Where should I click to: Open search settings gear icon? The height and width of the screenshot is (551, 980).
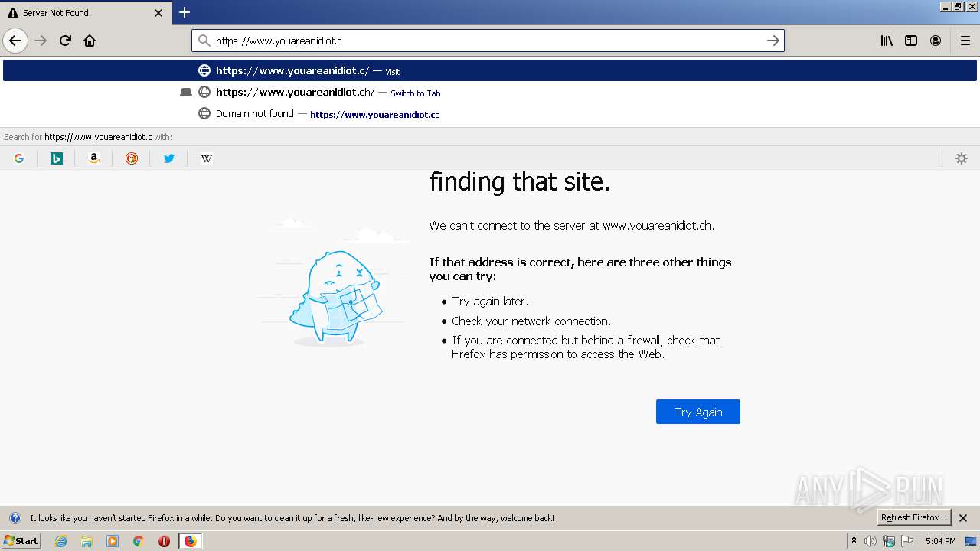tap(962, 158)
